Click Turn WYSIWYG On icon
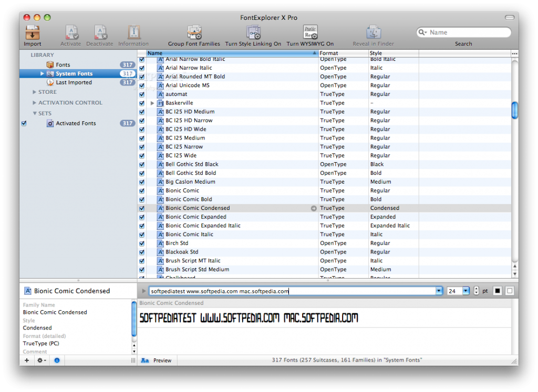This screenshot has width=538, height=392. pos(310,32)
